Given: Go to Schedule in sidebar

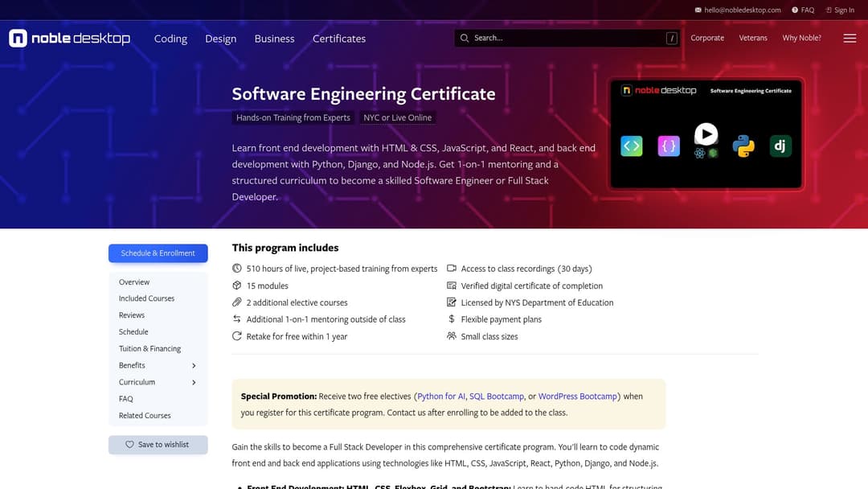Looking at the screenshot, I should 133,331.
